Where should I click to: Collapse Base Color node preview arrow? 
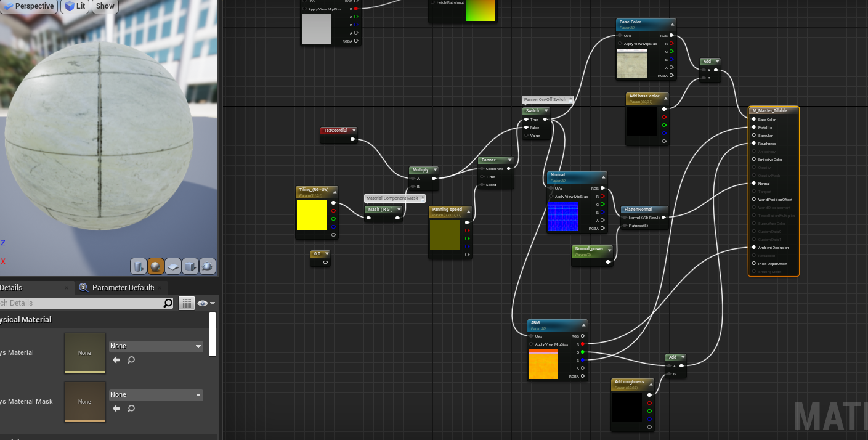(x=673, y=24)
